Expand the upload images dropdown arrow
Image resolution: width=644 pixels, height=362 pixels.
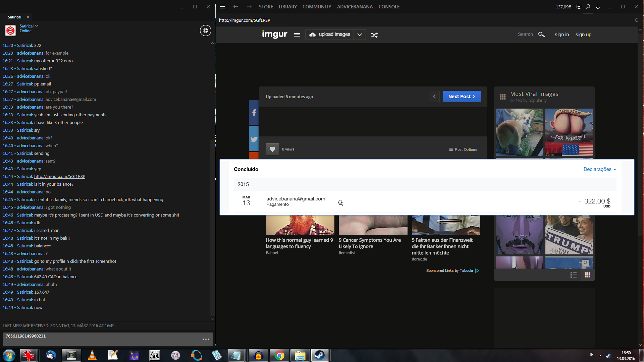point(360,35)
